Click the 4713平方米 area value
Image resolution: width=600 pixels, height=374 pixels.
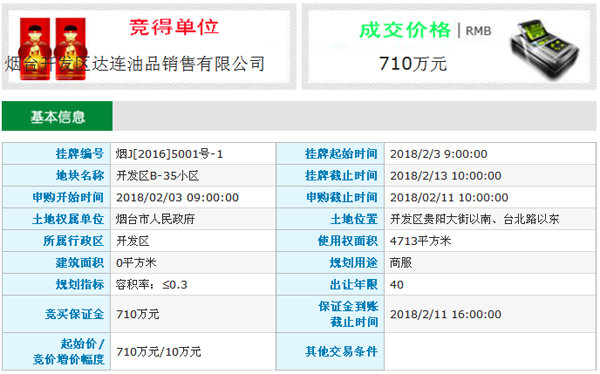pos(421,241)
